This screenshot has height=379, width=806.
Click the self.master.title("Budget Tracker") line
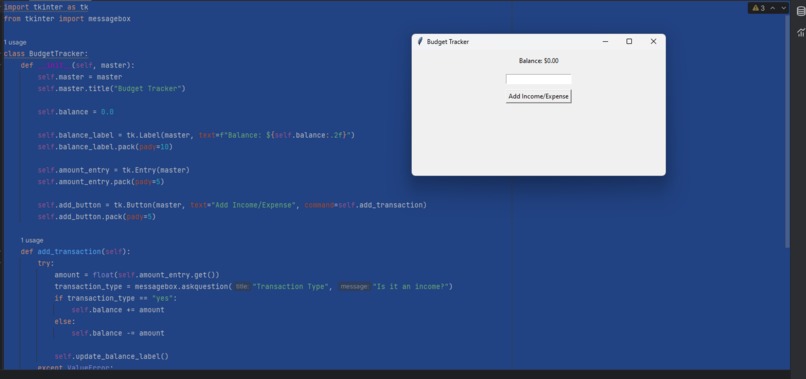click(112, 88)
